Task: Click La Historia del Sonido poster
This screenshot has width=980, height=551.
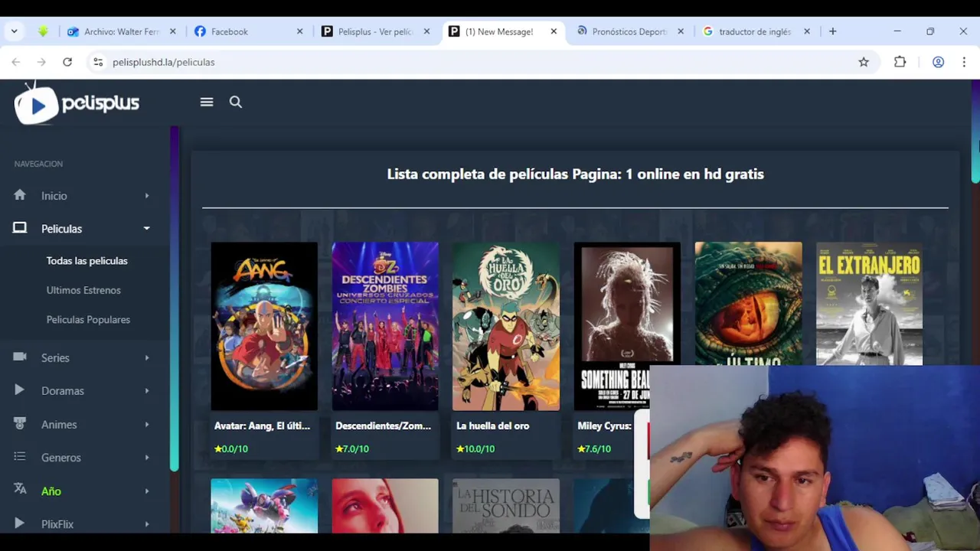Action: [506, 506]
